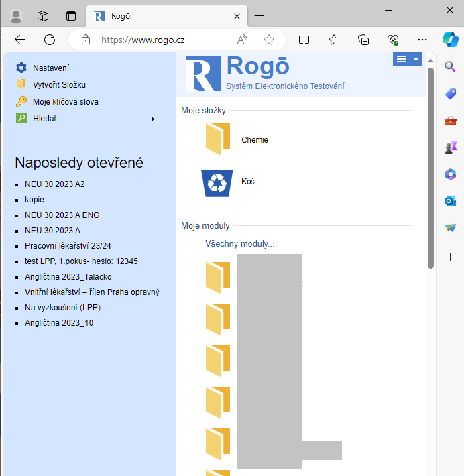Click the Moje klíčová slova key icon
The width and height of the screenshot is (464, 476).
click(21, 101)
